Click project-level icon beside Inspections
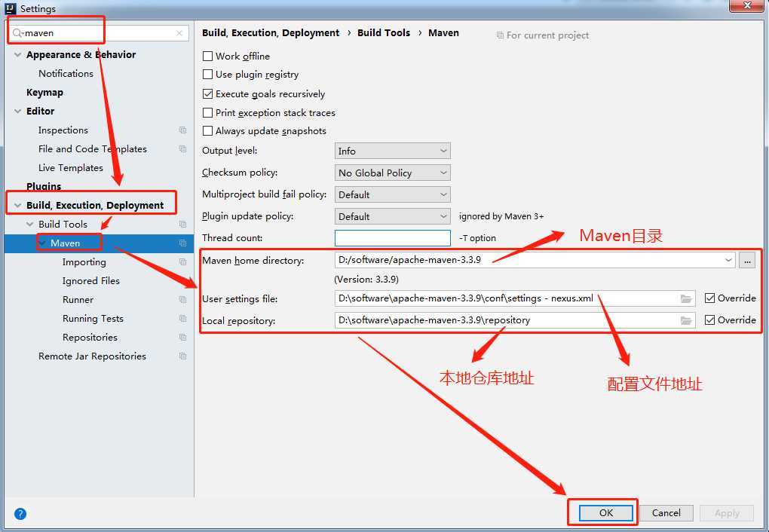This screenshot has width=769, height=532. (183, 130)
